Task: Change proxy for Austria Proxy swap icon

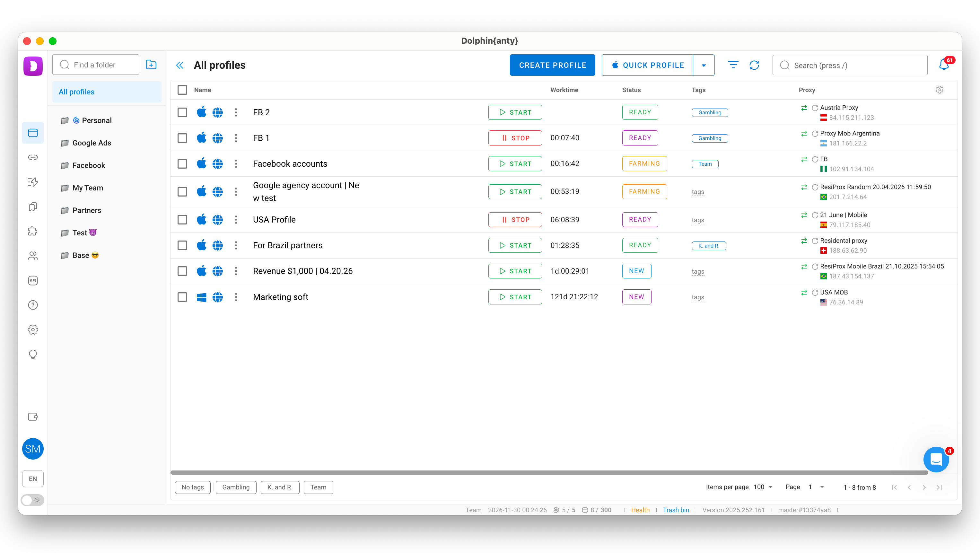Action: click(x=804, y=108)
